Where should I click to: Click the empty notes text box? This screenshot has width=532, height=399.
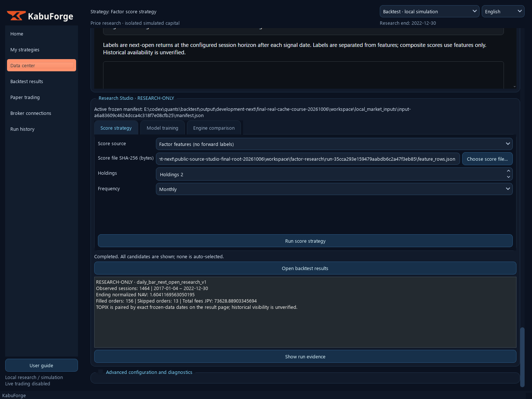303,75
